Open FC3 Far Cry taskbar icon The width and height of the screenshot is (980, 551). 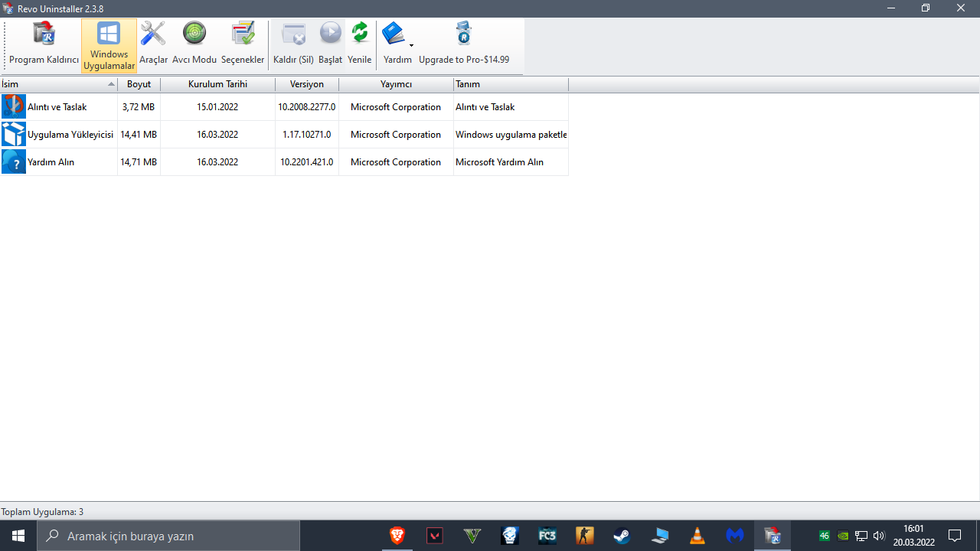[547, 536]
